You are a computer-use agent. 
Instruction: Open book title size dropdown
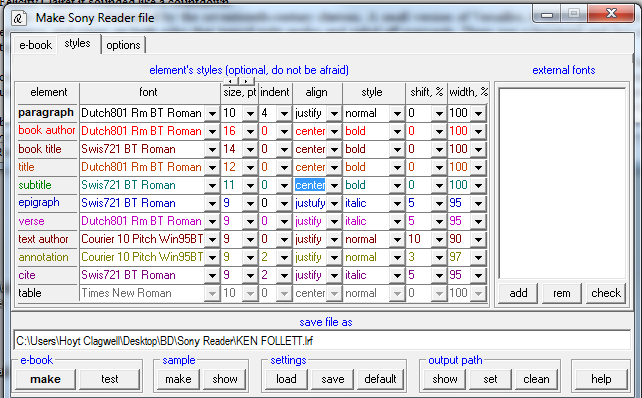point(250,149)
